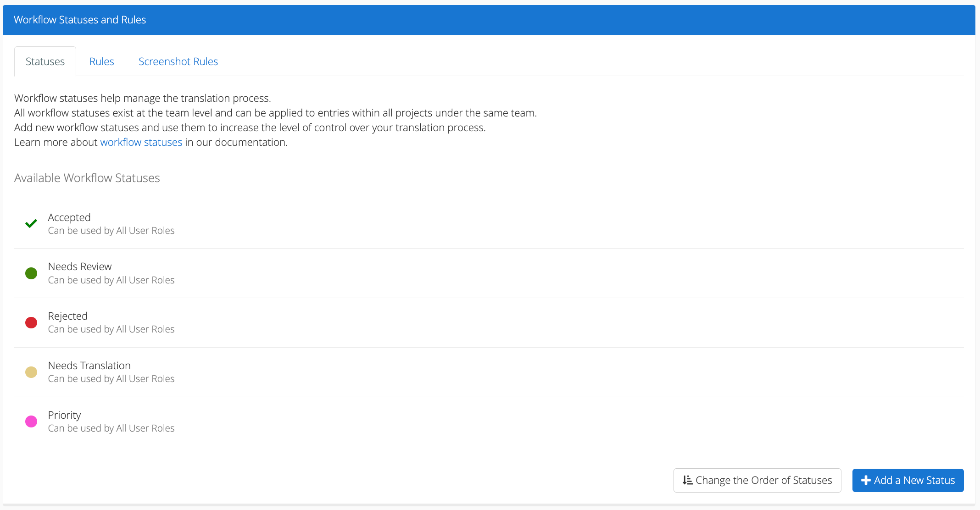Open the Statuses tab
The width and height of the screenshot is (980, 510).
45,61
